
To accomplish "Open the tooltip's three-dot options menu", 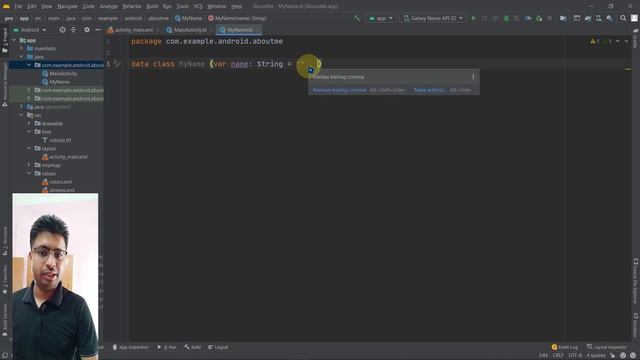I will pos(473,77).
